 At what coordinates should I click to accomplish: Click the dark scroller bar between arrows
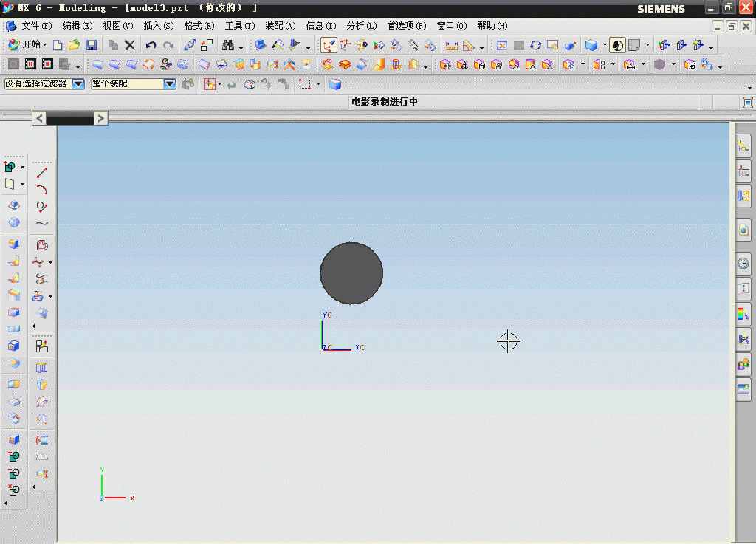(x=70, y=118)
